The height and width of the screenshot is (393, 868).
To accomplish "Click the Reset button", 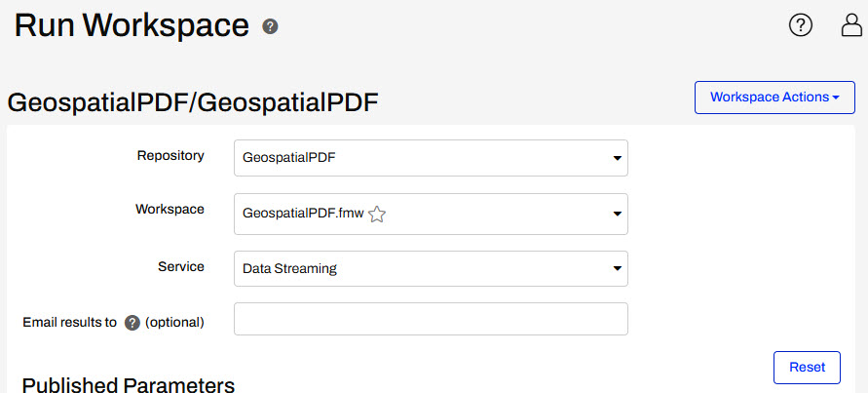I will click(x=807, y=368).
